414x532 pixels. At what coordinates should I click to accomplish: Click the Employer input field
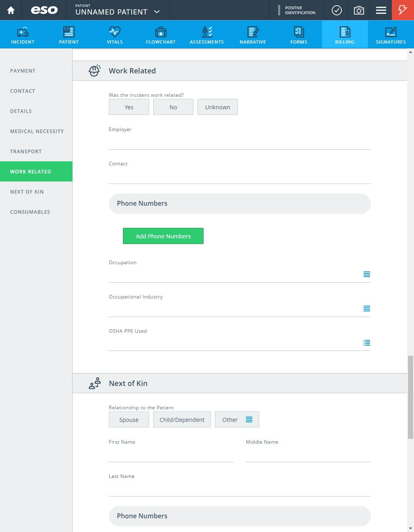point(240,142)
